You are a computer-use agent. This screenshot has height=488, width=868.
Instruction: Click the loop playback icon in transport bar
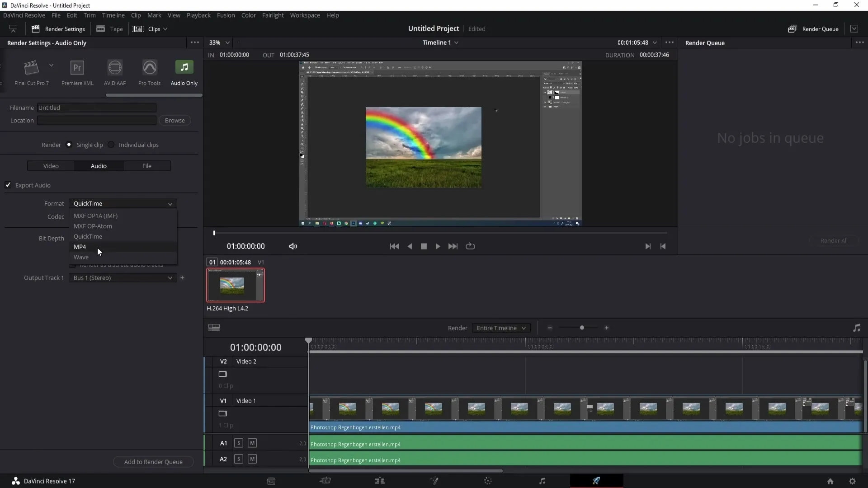tap(470, 245)
